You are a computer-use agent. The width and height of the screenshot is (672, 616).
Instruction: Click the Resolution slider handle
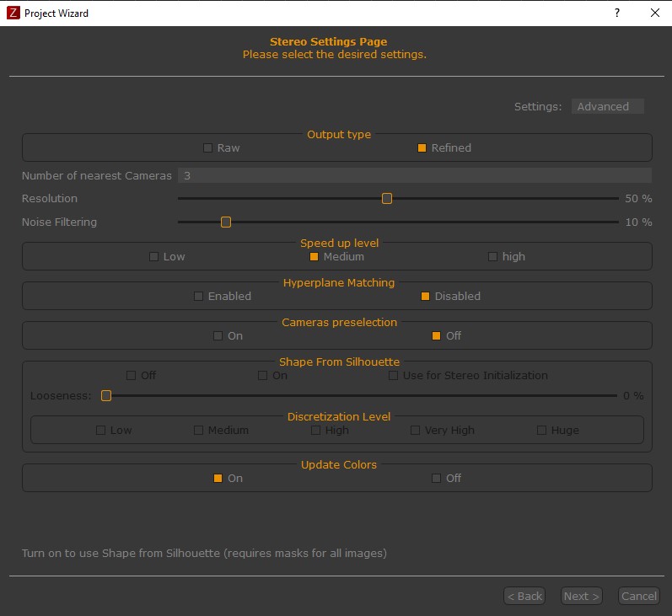coord(387,199)
